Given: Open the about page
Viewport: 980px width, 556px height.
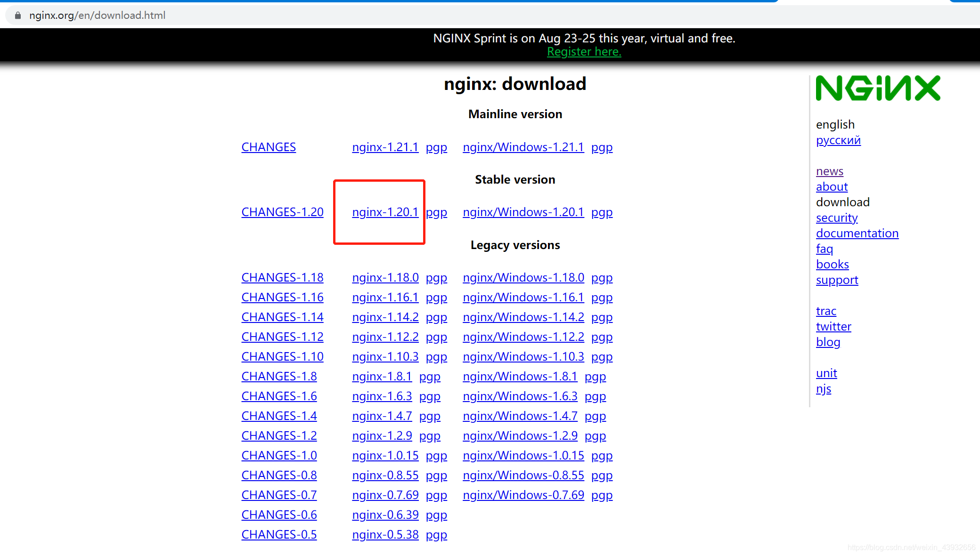Looking at the screenshot, I should point(832,186).
